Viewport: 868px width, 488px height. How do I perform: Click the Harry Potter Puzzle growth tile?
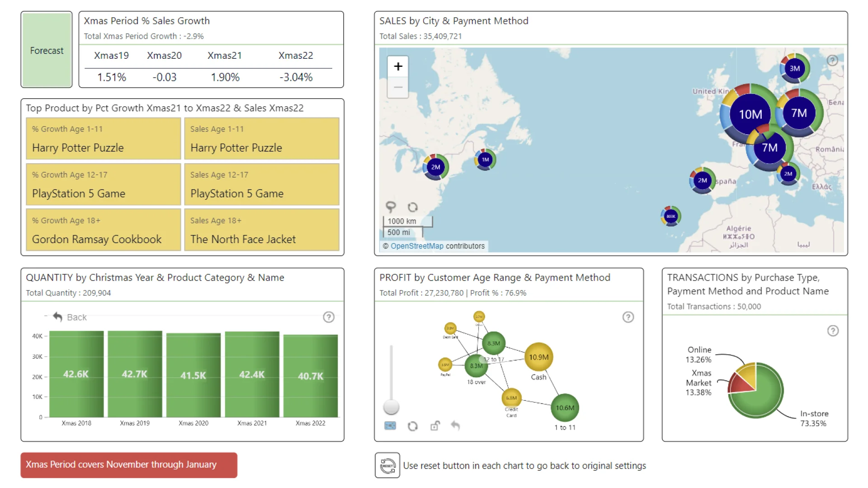click(104, 139)
